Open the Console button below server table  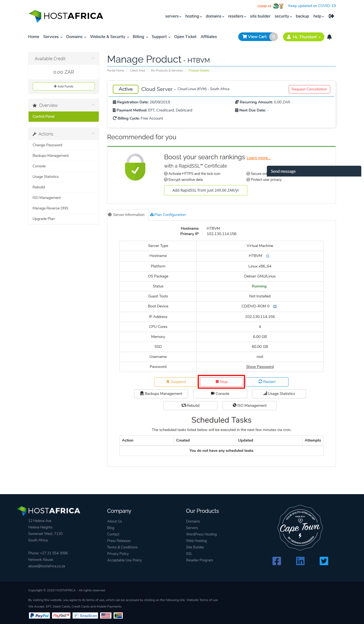click(220, 394)
